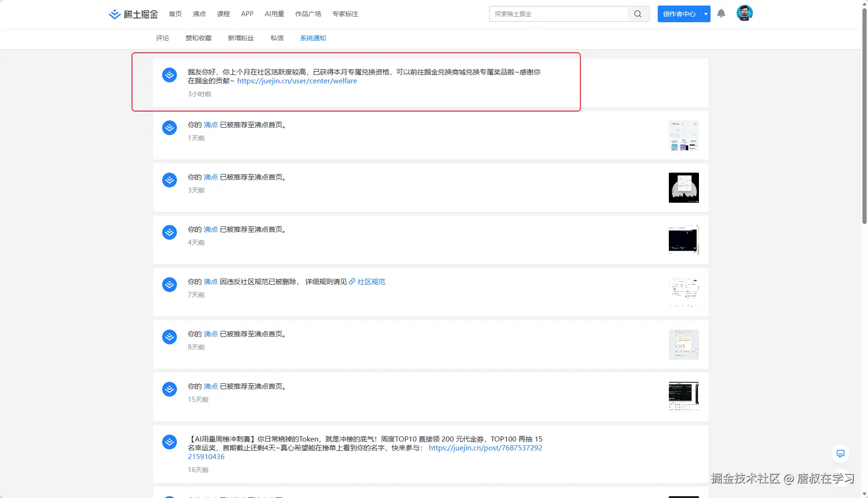Open the 专家标注 nav item
The image size is (868, 498).
point(345,14)
